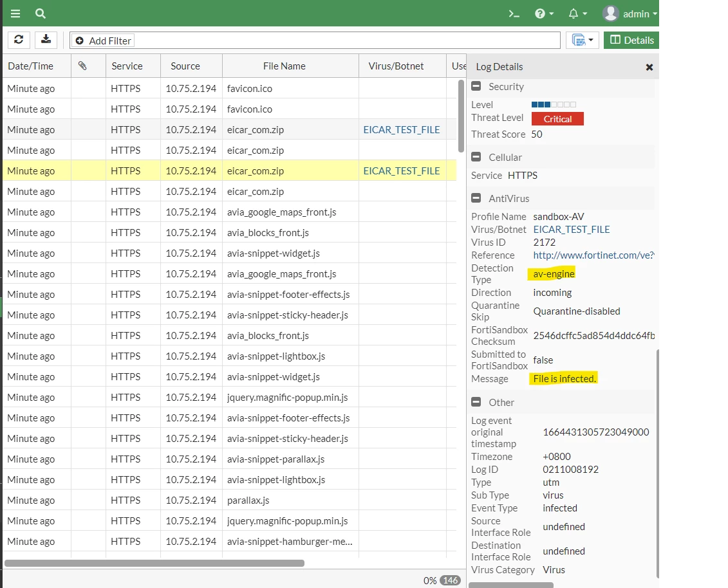Sort by Service column header
The width and height of the screenshot is (728, 588).
[133, 66]
